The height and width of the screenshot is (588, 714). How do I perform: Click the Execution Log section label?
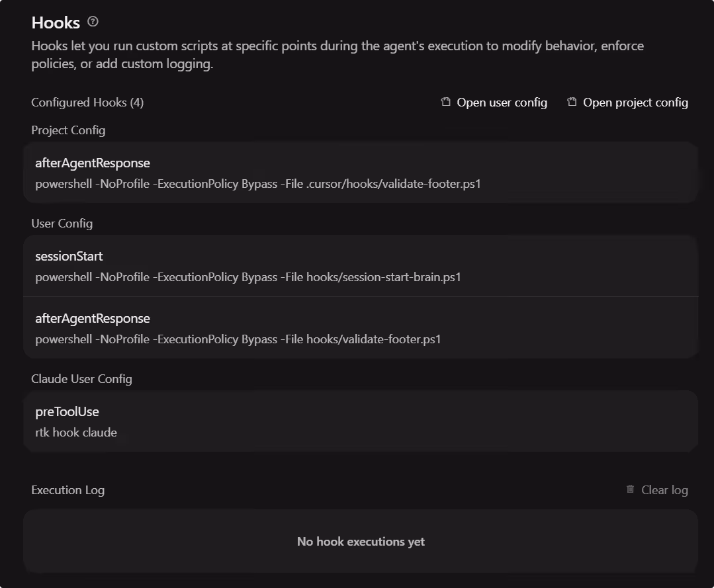(68, 490)
